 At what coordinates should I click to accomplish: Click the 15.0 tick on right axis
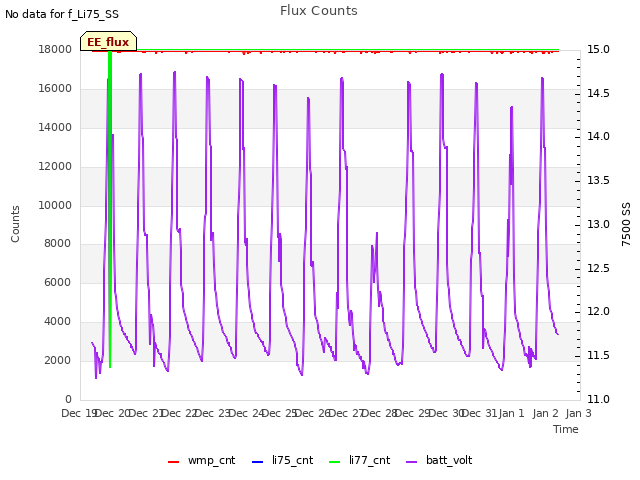pos(598,49)
